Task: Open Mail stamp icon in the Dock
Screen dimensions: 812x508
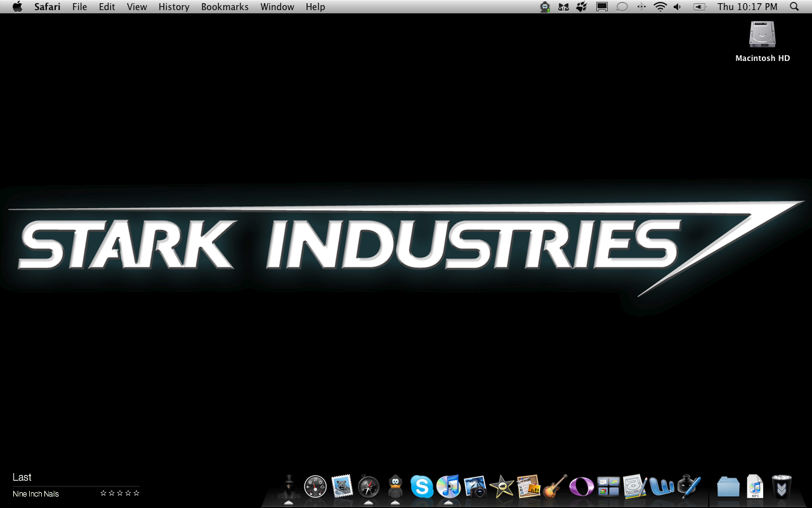Action: coord(342,486)
